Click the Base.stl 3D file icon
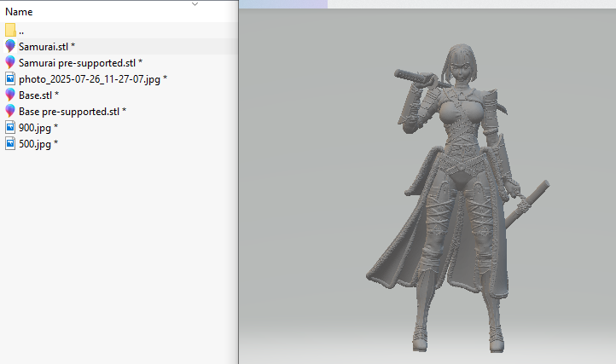616x364 pixels. 10,95
